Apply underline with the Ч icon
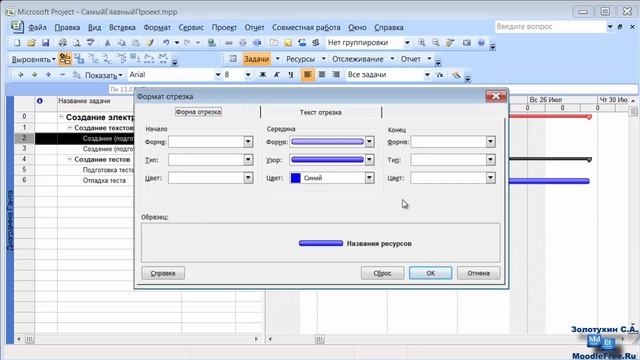Screen dimensions: 640x360 291,75
